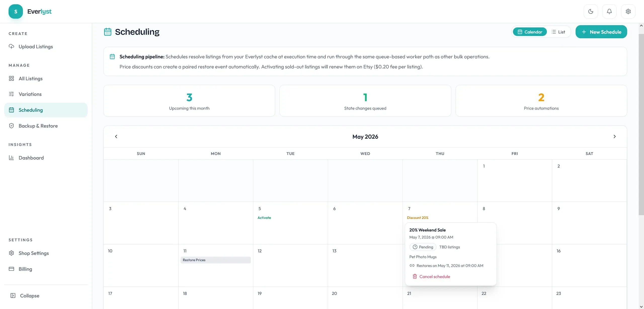Screen dimensions: 644x309
Task: Select May 13 calendar cell
Action: (x=365, y=265)
